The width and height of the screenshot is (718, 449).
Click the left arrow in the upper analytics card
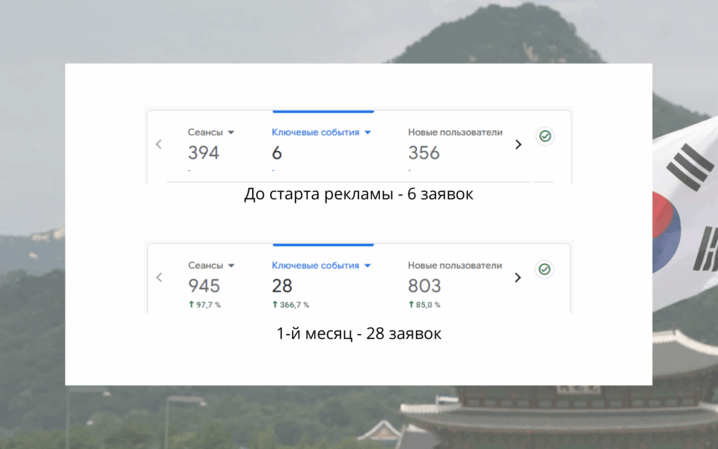click(159, 144)
